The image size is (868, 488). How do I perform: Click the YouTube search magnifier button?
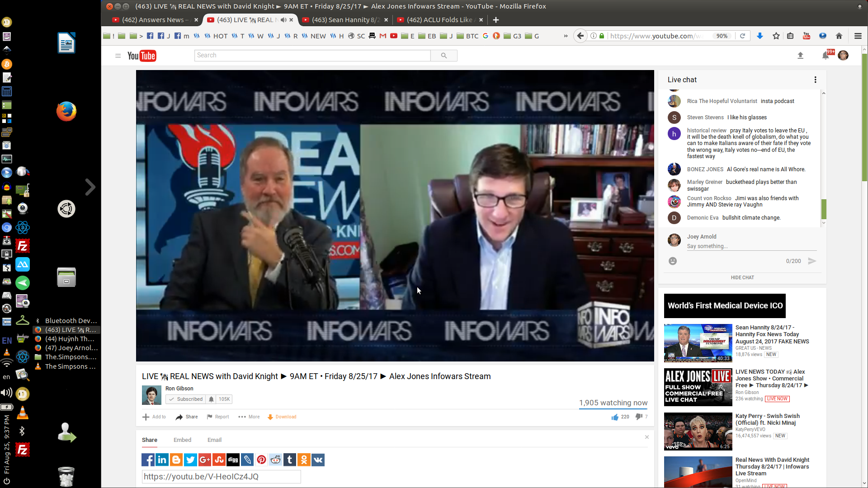[444, 55]
